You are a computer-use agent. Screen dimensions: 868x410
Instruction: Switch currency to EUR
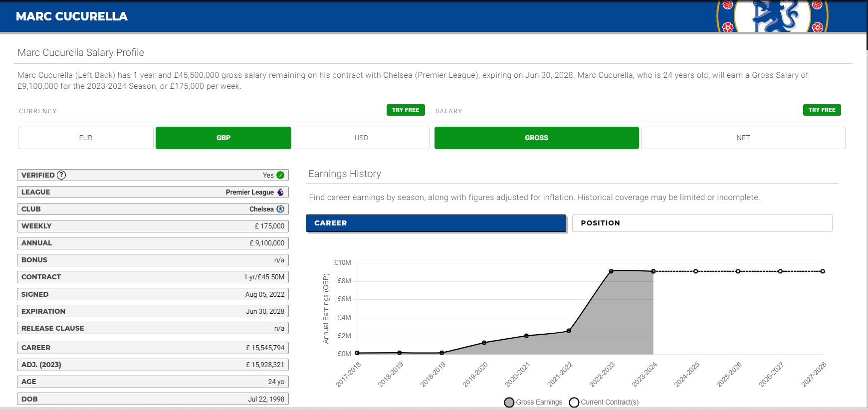tap(86, 138)
